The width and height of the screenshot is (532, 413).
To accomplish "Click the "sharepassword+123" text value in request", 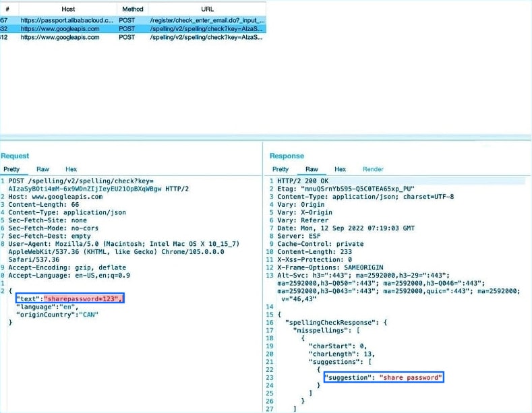I will pyautogui.click(x=82, y=298).
